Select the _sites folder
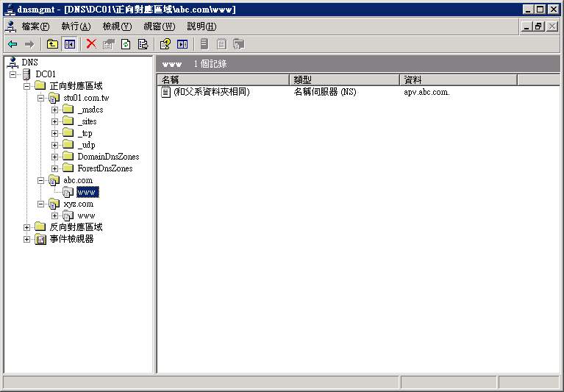This screenshot has width=564, height=392. pyautogui.click(x=87, y=121)
